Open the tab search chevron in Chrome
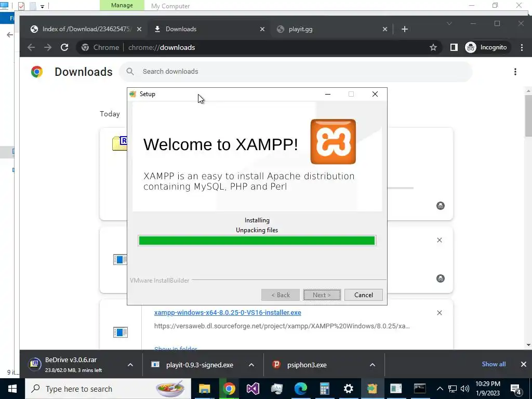532x399 pixels. coord(449,23)
